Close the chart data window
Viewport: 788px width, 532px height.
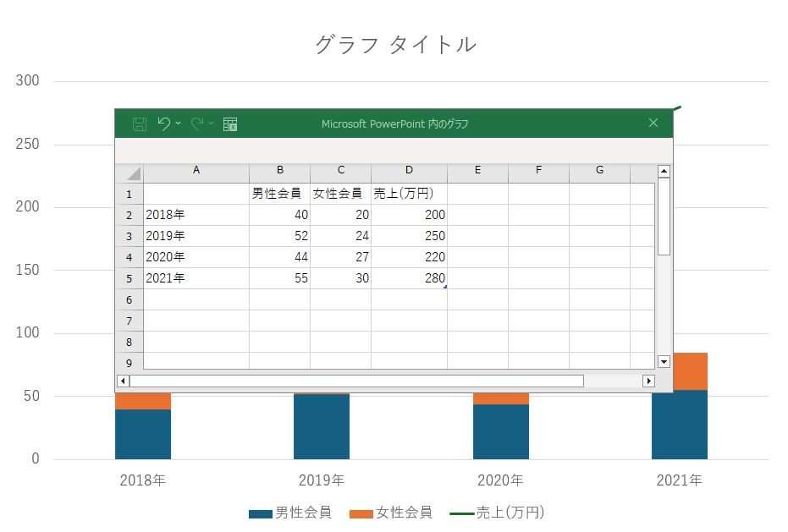653,123
